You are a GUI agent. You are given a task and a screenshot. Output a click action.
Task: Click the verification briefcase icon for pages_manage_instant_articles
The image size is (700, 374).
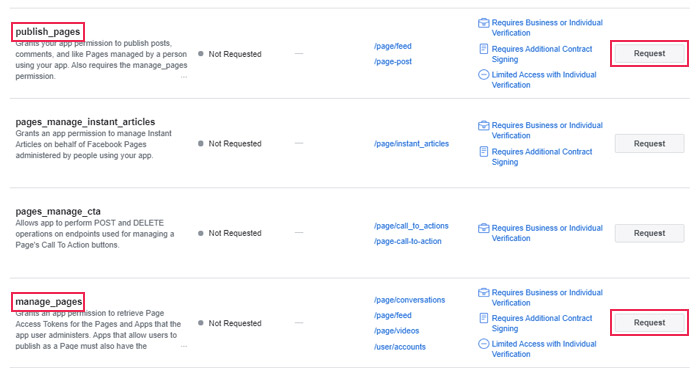[483, 125]
